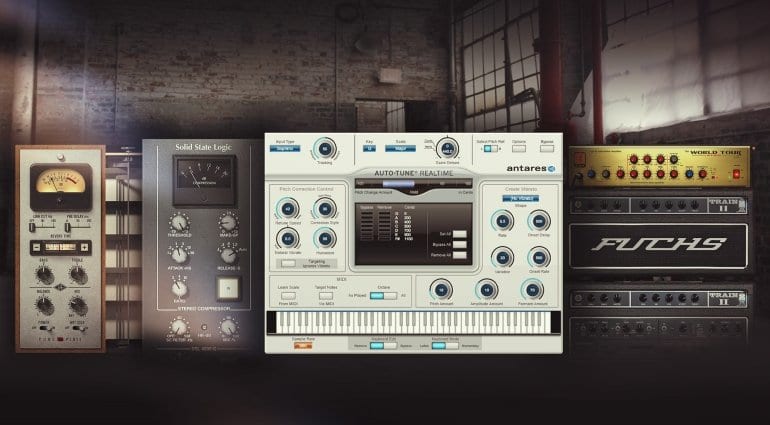The width and height of the screenshot is (770, 425).
Task: Click the SSL S/C Filter knob
Action: click(x=179, y=327)
